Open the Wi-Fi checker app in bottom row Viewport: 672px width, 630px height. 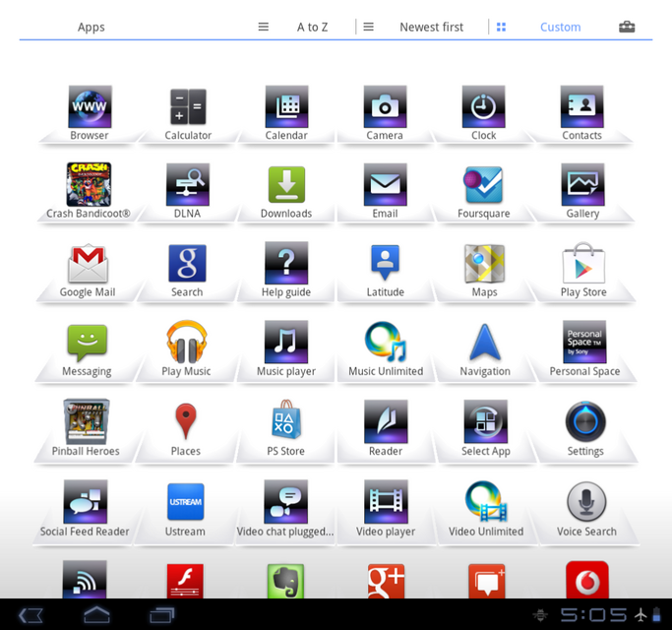85,579
